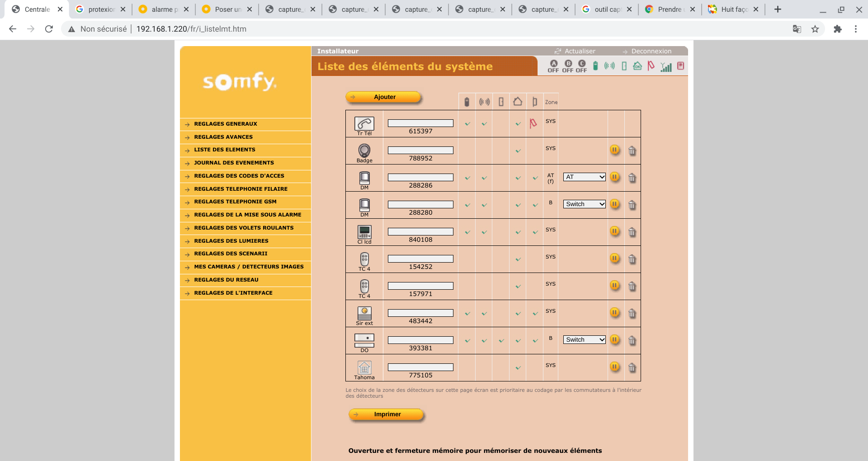Open REGLAGES GENERAUX menu
The image size is (868, 461).
click(x=226, y=124)
